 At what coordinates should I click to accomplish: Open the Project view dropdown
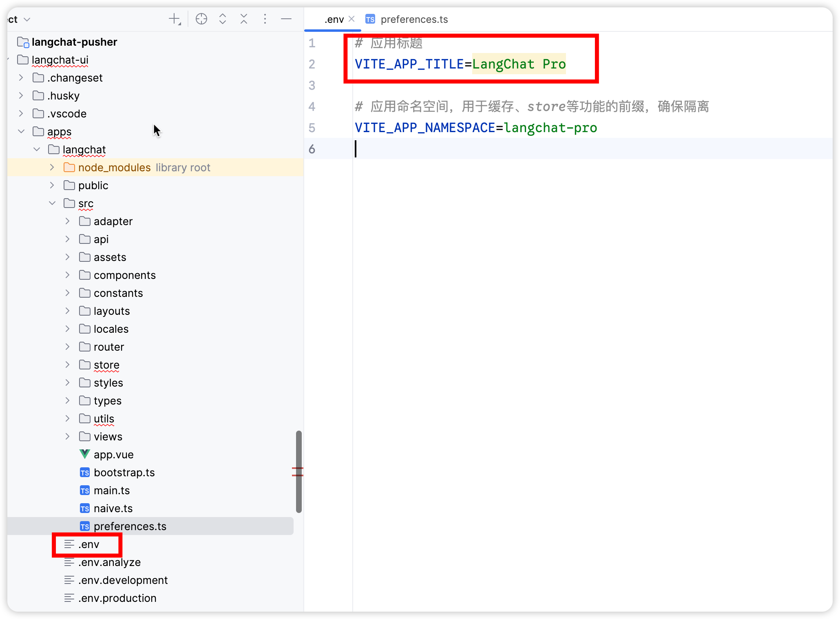[27, 20]
